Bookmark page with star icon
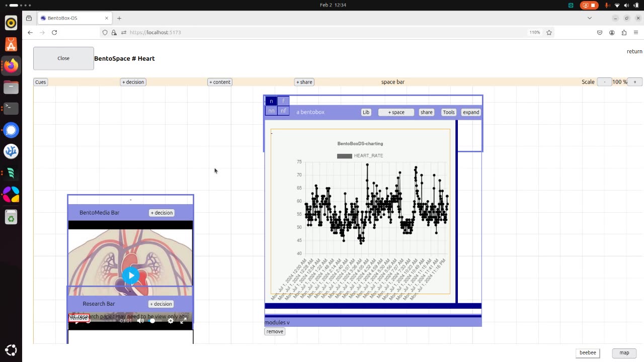Image resolution: width=644 pixels, height=362 pixels. point(549,32)
